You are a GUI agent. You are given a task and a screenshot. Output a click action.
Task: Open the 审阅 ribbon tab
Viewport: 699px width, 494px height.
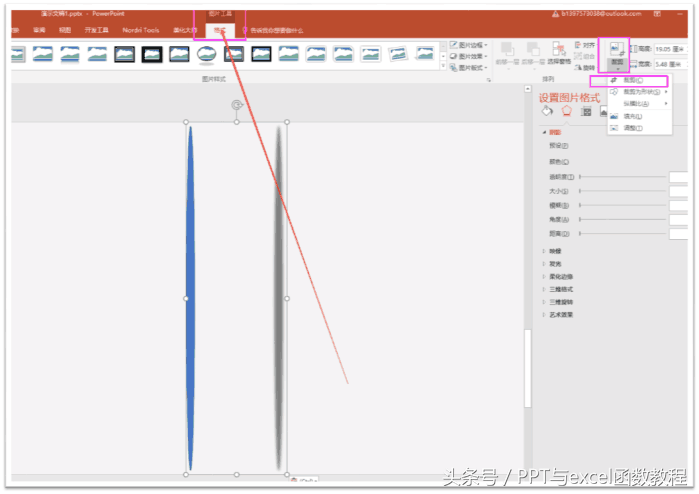[x=39, y=30]
